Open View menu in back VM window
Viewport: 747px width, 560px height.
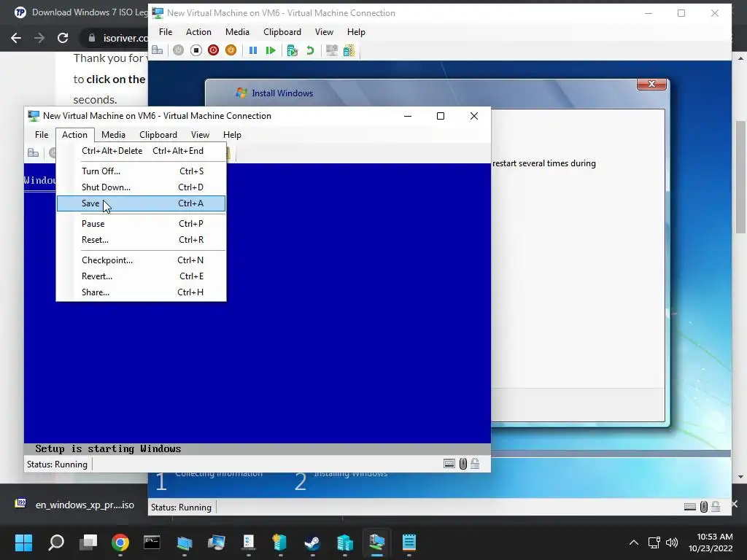point(324,32)
